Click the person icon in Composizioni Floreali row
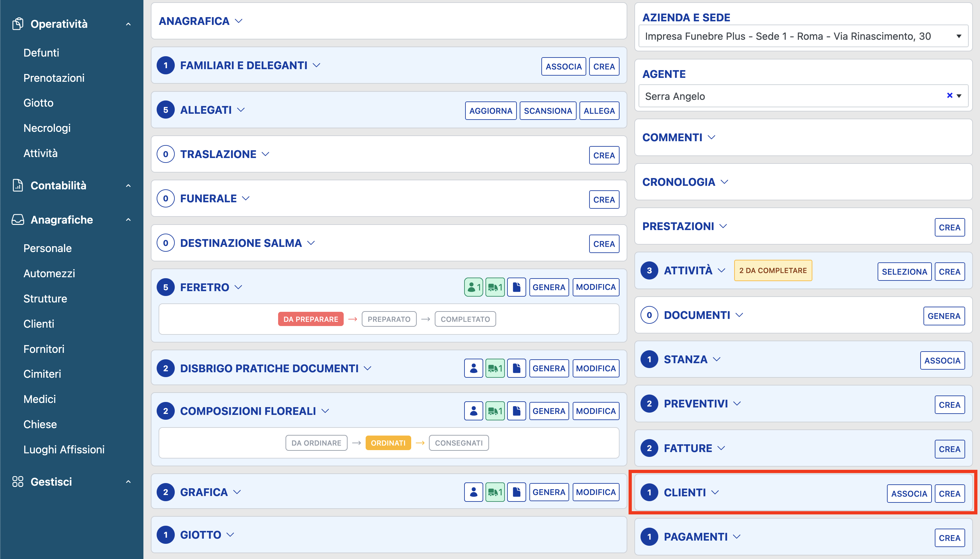Screen dimensions: 980x559 [473, 411]
